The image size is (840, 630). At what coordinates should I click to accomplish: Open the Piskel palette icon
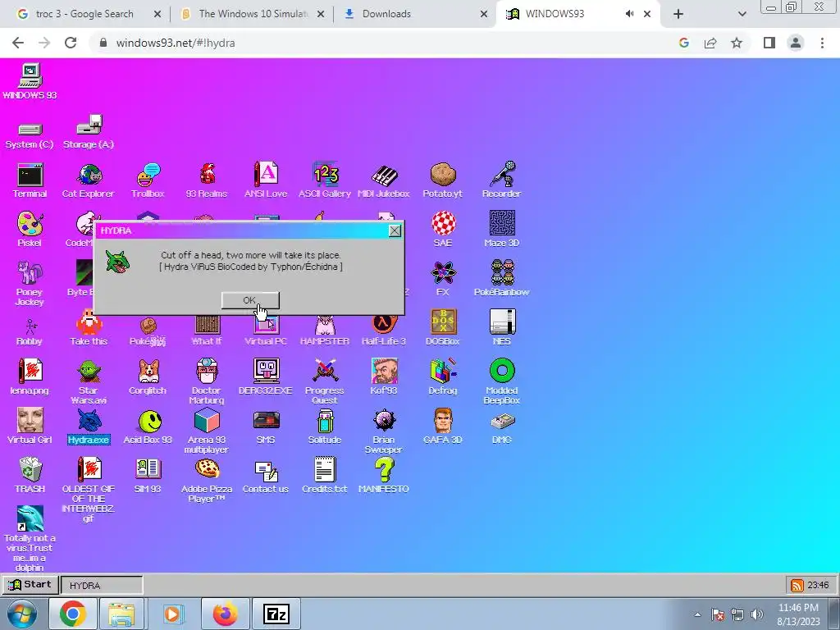click(x=30, y=230)
